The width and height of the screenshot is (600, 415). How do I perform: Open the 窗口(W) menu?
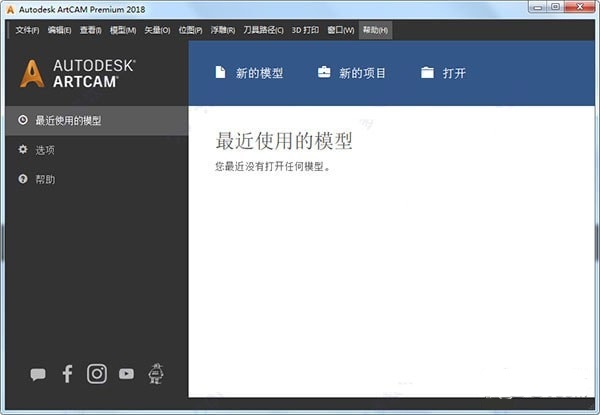point(341,30)
